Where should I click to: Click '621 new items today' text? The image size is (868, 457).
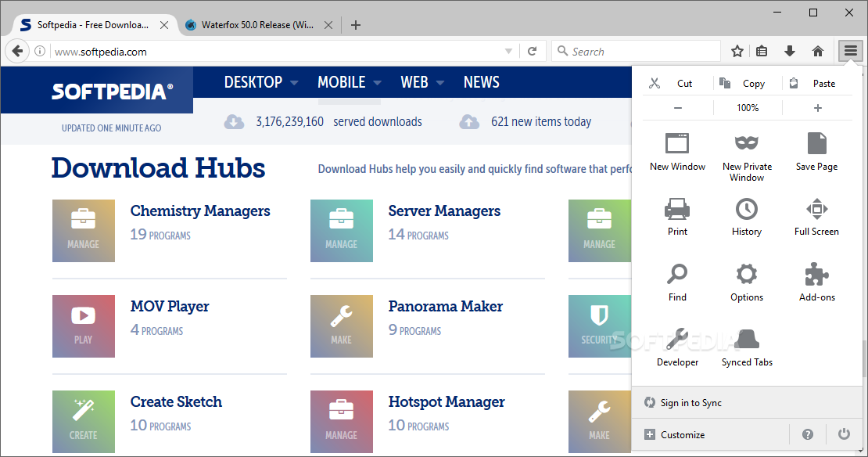[541, 122]
